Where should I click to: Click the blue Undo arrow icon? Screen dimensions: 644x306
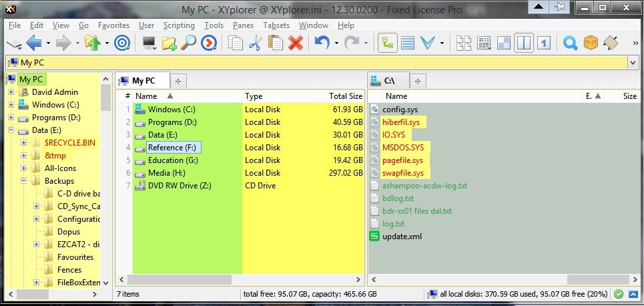click(x=322, y=43)
